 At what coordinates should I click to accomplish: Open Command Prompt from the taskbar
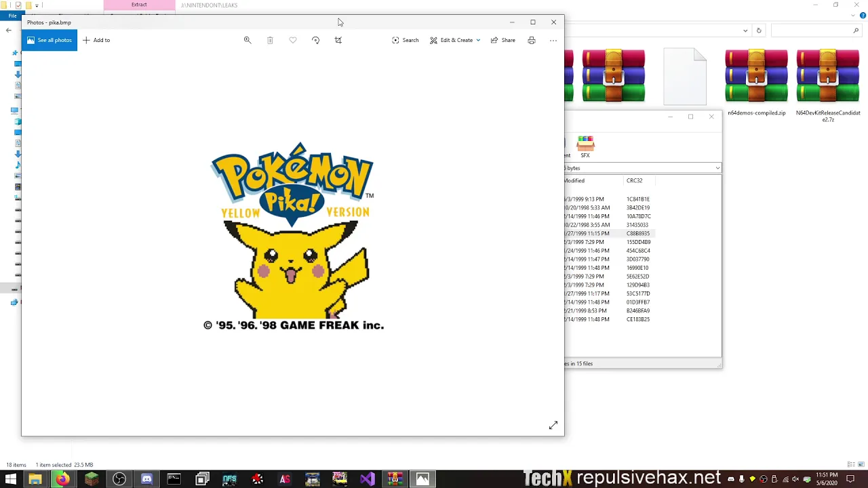174,479
